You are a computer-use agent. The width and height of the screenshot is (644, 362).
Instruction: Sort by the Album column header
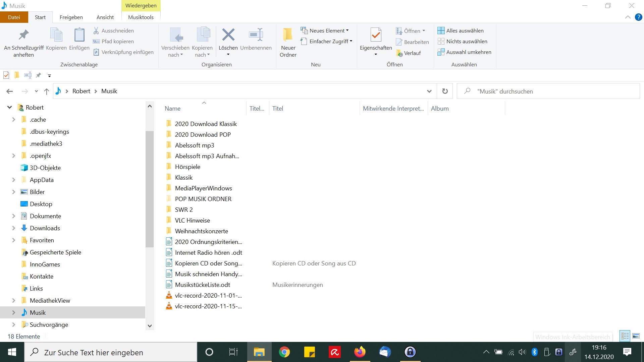coord(466,108)
